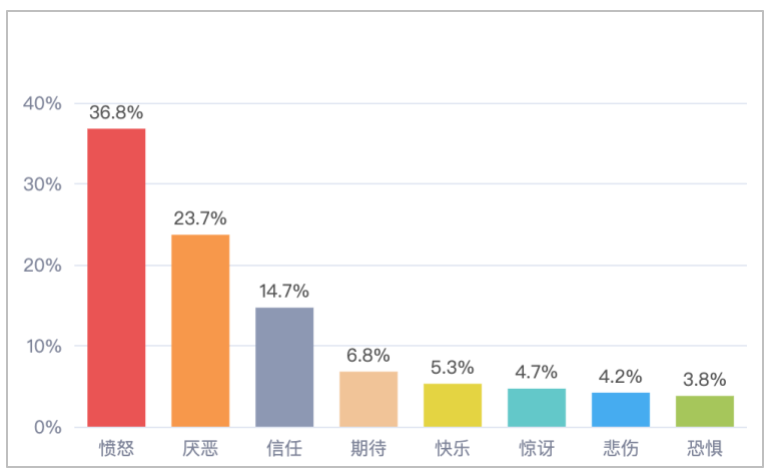770x474 pixels.
Task: Click the 恐惧 axis category label
Action: 704,447
